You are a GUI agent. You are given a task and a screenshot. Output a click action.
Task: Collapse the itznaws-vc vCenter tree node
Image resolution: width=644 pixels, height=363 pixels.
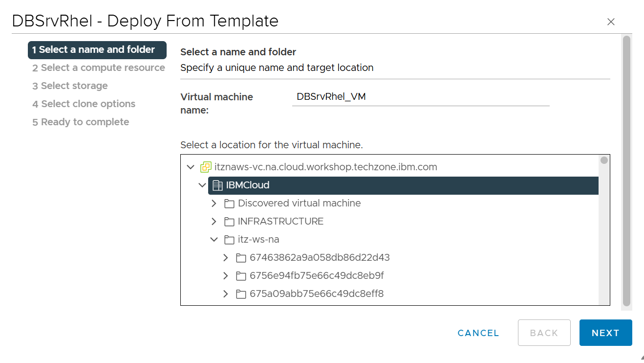pos(191,166)
